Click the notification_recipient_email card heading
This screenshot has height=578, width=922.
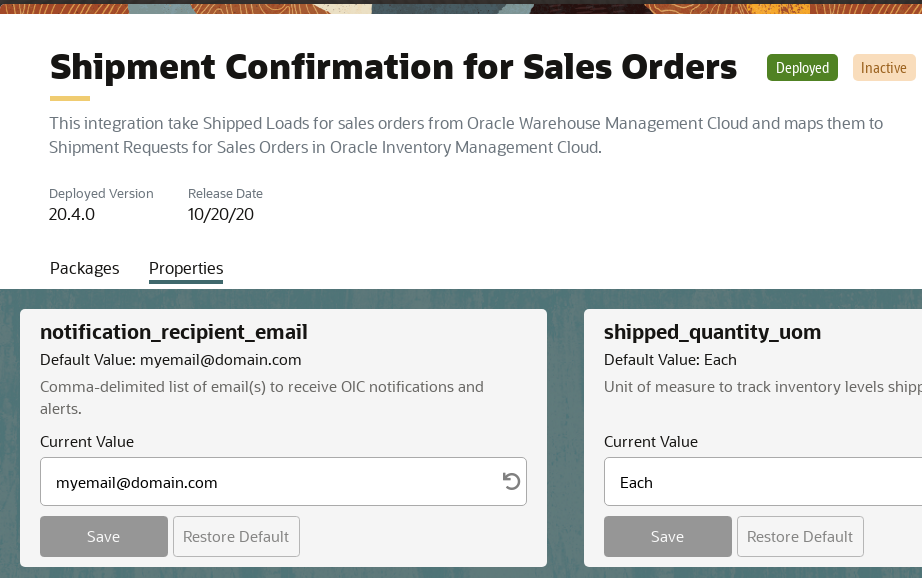pyautogui.click(x=174, y=332)
